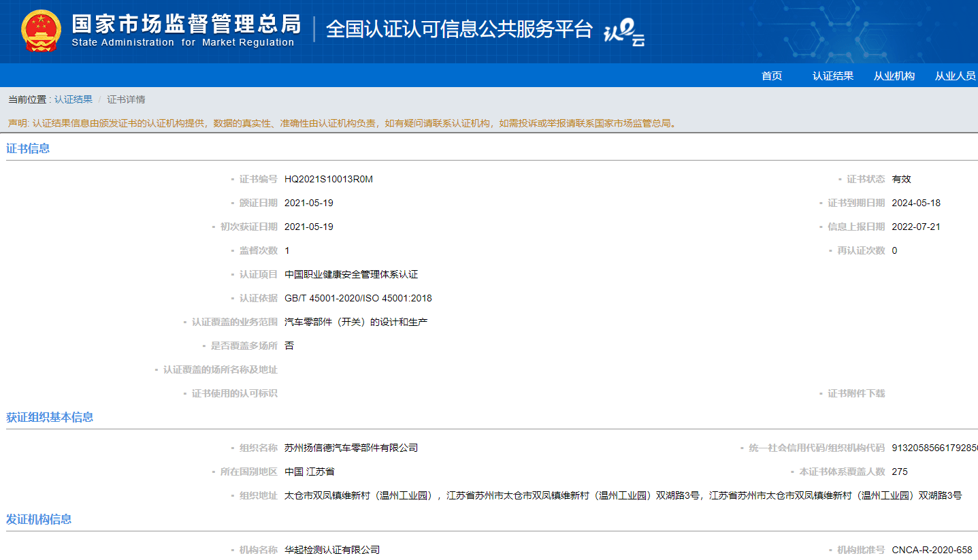Viewport: 978px width, 560px height.
Task: Open the 首页 menu item
Action: pos(772,76)
